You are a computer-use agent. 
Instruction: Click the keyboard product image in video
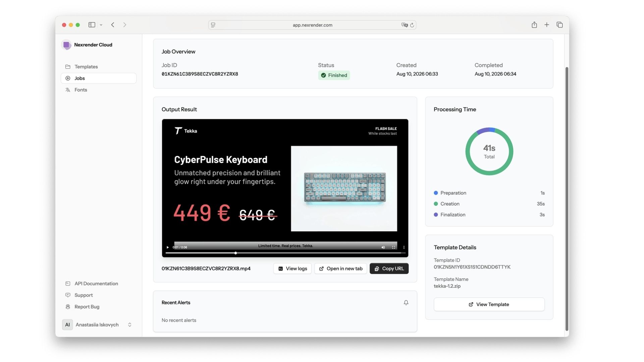pyautogui.click(x=344, y=188)
